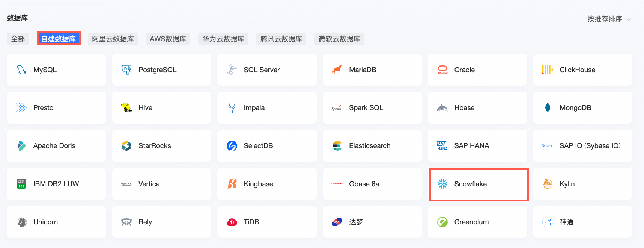Choose the Greenplum label
644x248 pixels.
(472, 222)
